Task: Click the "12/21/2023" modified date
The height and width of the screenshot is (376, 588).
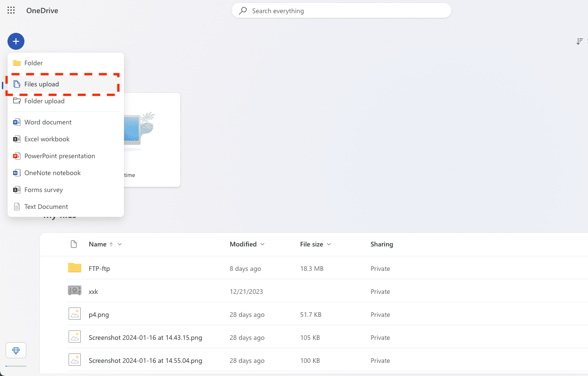Action: [x=246, y=292]
